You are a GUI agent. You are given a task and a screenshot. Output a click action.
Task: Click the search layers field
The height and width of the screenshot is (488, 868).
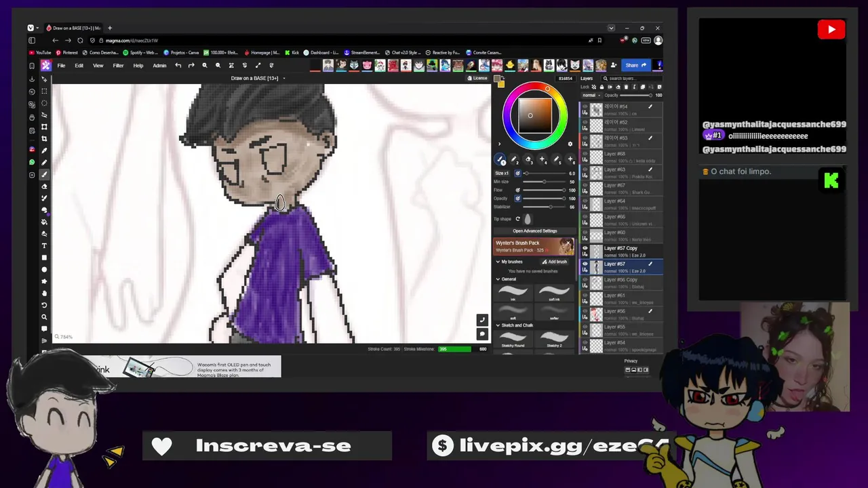[x=632, y=79]
